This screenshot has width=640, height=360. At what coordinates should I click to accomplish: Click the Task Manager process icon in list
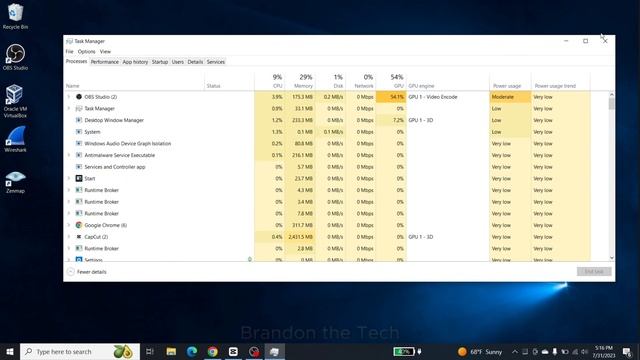[79, 109]
